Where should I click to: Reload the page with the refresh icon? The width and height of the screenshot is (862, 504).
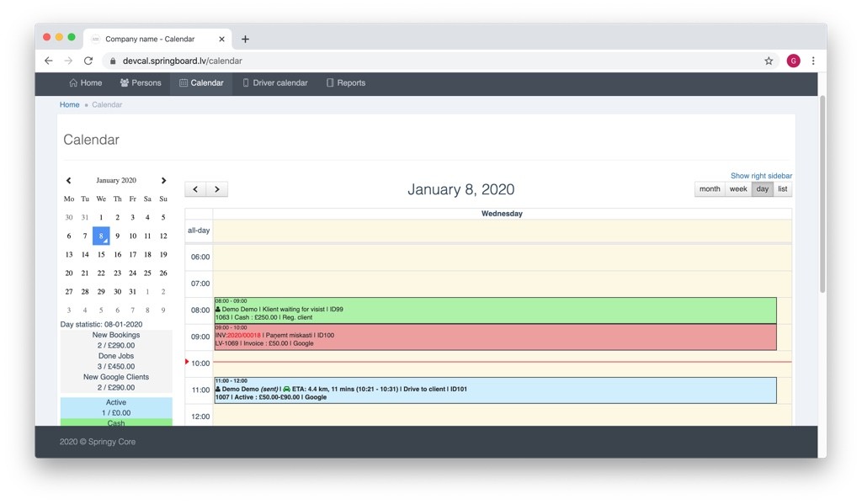pos(88,61)
